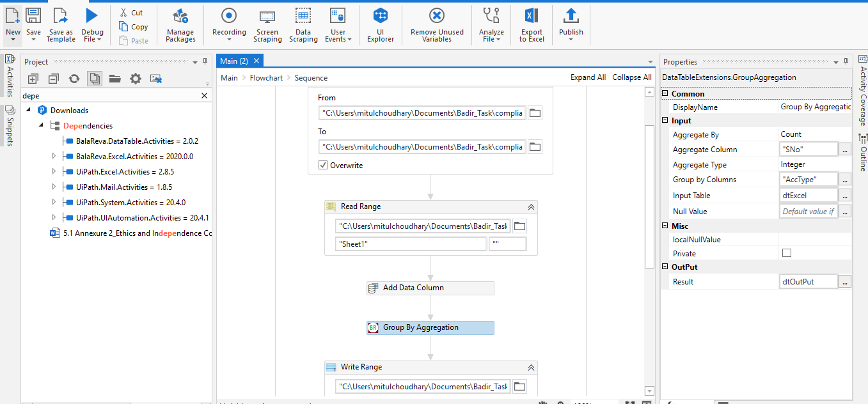Tick the Private checkbox in Properties
This screenshot has height=404, width=868.
click(787, 253)
